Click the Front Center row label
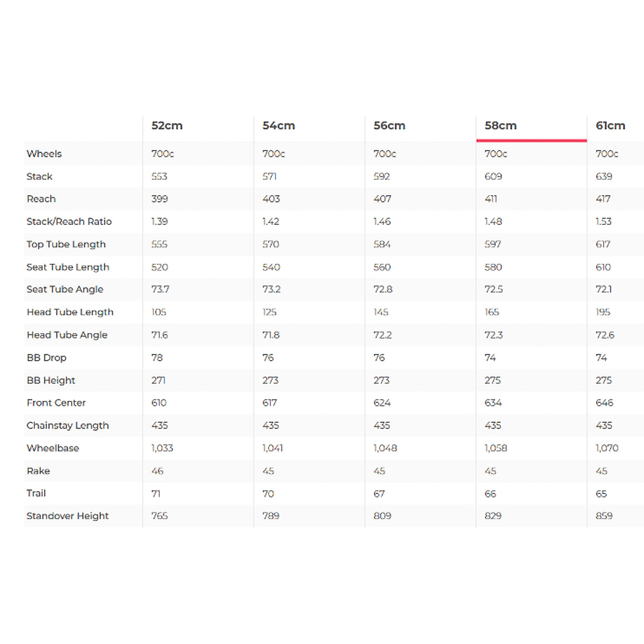644x644 pixels. tap(56, 403)
